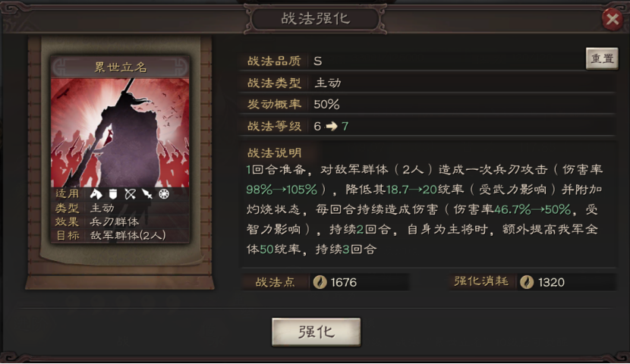630x364 pixels.
Task: Click the level upgrade arrow icon
Action: click(332, 127)
